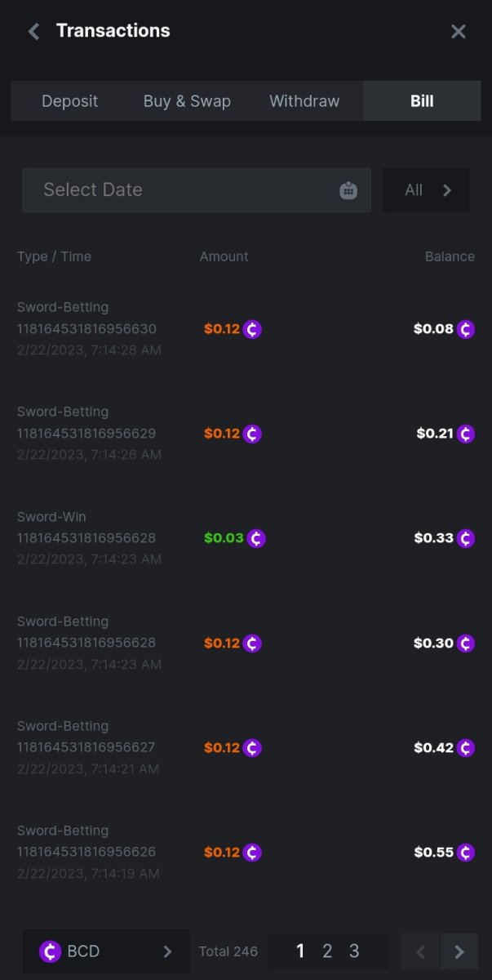The width and height of the screenshot is (492, 980).
Task: Go to the previous page arrow
Action: click(x=421, y=951)
